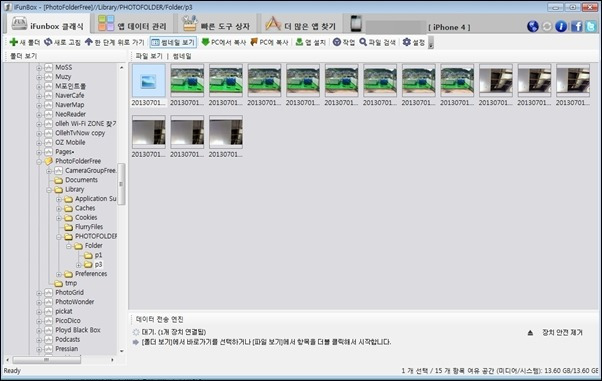Click the folder tree vertical scrollbar thumb
This screenshot has height=381, width=602.
[x=121, y=184]
